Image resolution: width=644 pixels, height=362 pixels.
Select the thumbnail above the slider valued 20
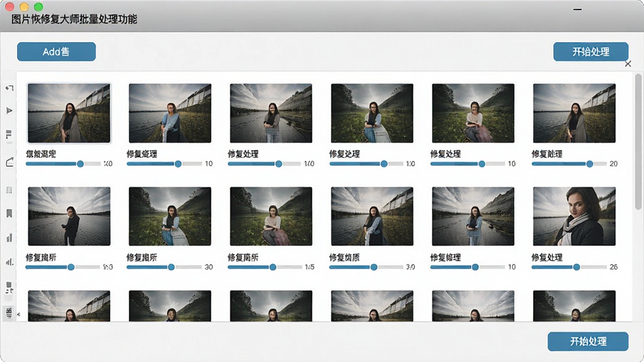574,113
